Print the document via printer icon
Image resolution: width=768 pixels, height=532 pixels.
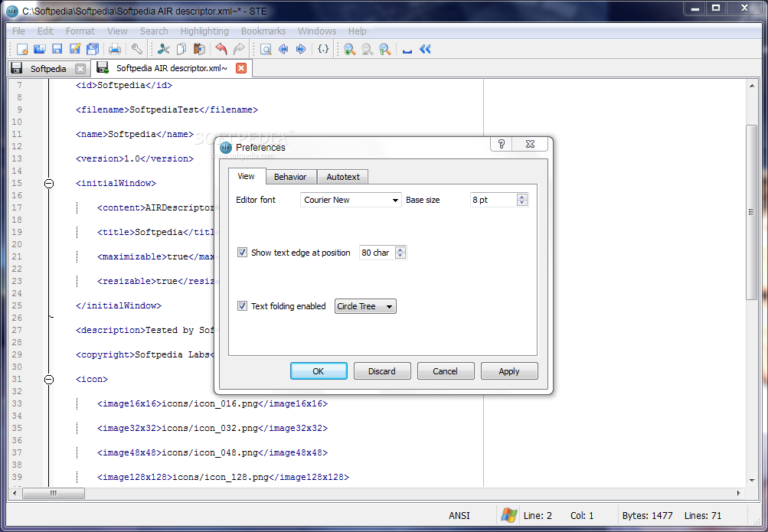tap(115, 50)
